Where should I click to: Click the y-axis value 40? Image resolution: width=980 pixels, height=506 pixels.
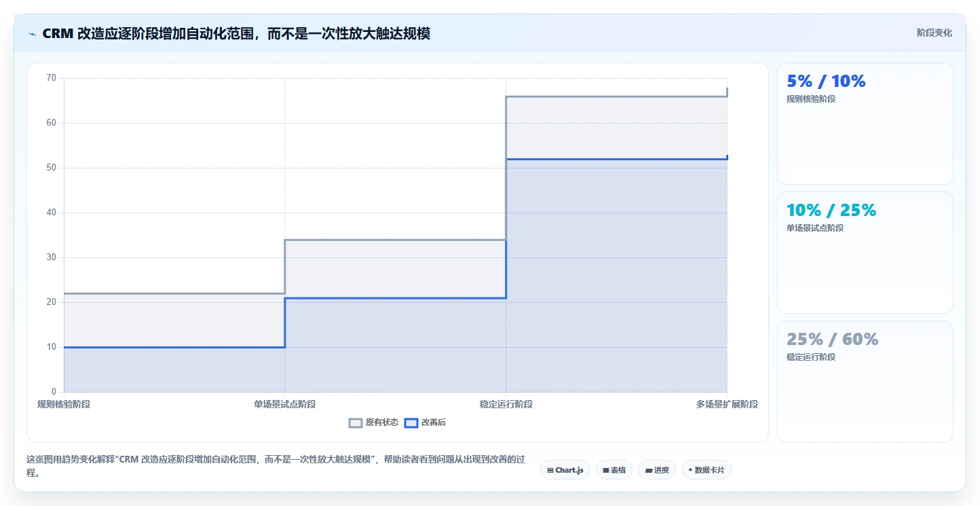click(x=52, y=213)
